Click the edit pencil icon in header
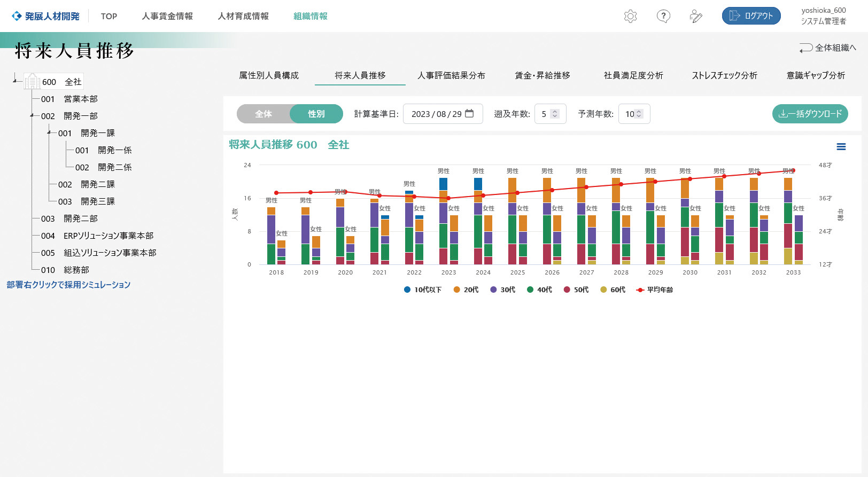 coord(696,17)
